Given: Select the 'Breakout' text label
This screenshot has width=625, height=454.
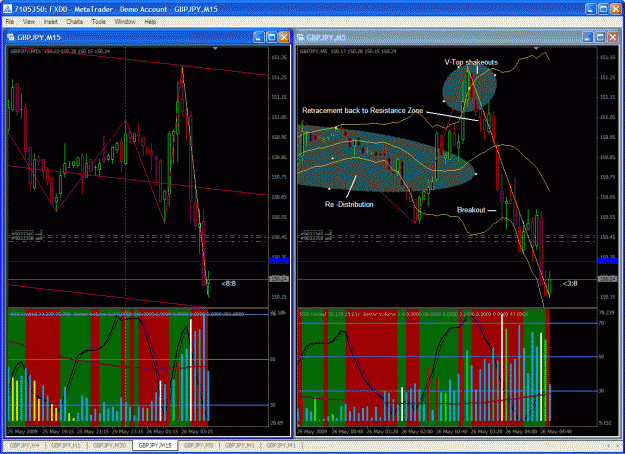Looking at the screenshot, I should 471,210.
